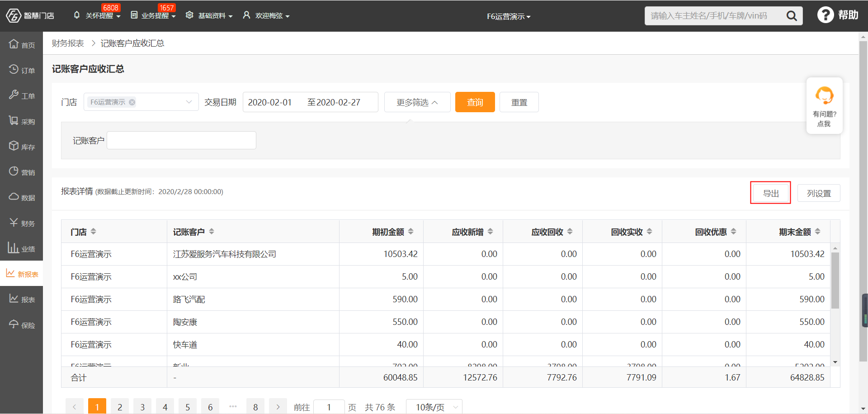Image resolution: width=868 pixels, height=414 pixels.
Task: Click the table vertical scrollbar thumb
Action: (835, 281)
